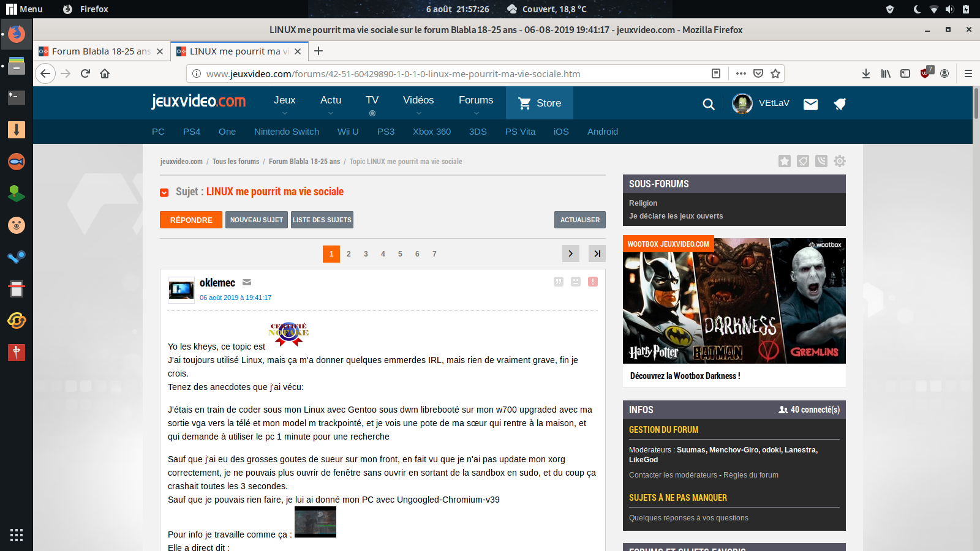This screenshot has height=551, width=980.
Task: Click the RÉPONDRE button
Action: click(191, 220)
